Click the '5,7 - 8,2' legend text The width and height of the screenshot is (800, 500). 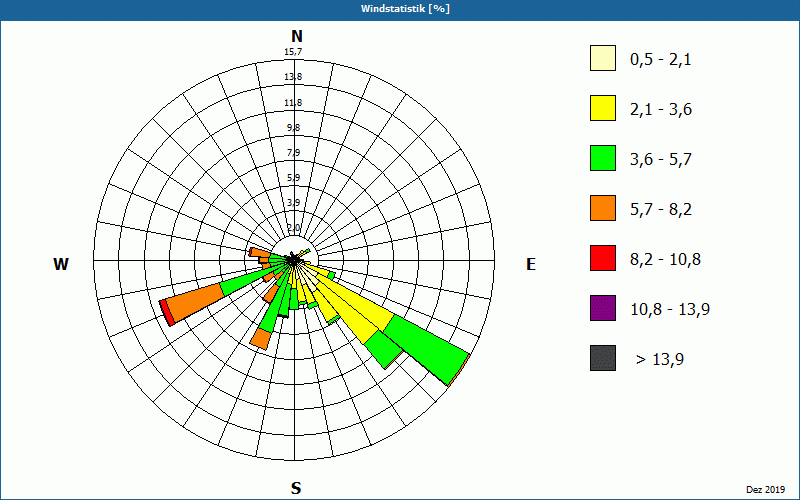[x=661, y=210]
